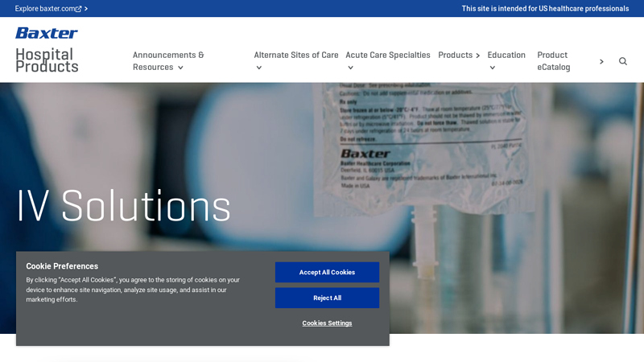644x362 pixels.
Task: Open the Product eCatalog link
Action: [553, 61]
